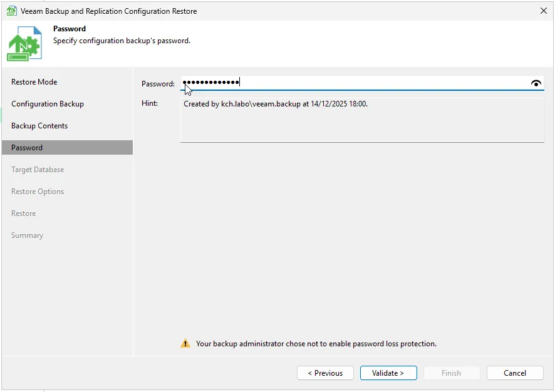The image size is (555, 392).
Task: Cancel the configuration restore wizard
Action: [515, 373]
